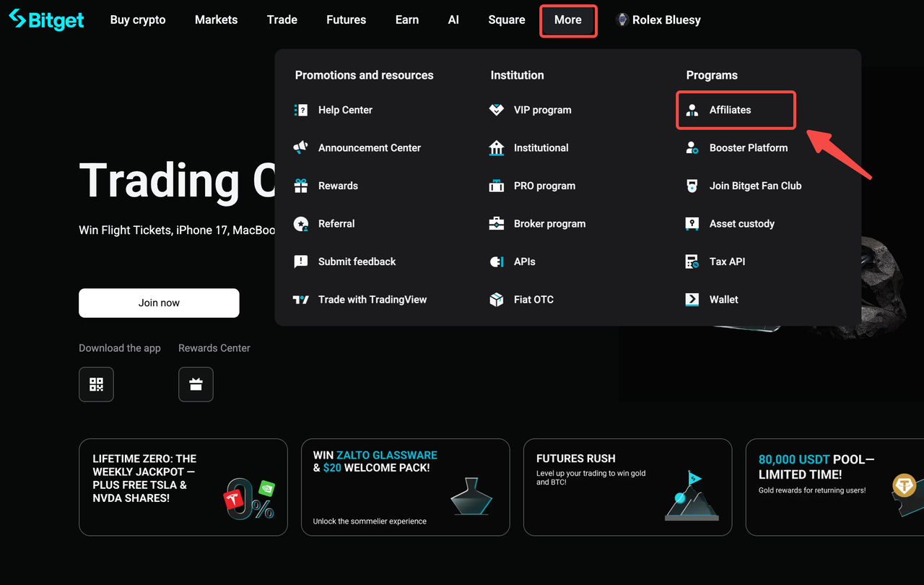Open the Futures menu
924x585 pixels.
click(x=346, y=19)
